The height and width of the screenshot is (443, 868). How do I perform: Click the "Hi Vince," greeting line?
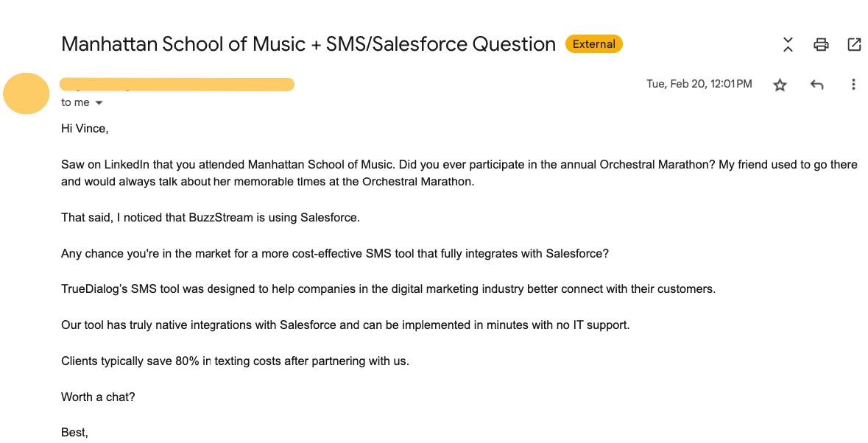[x=85, y=129]
